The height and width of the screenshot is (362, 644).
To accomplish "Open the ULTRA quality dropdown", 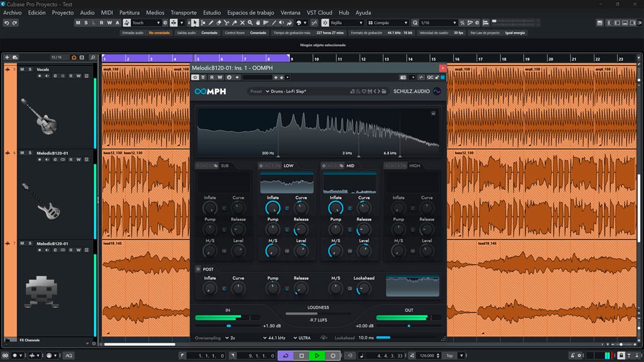I will [x=303, y=338].
